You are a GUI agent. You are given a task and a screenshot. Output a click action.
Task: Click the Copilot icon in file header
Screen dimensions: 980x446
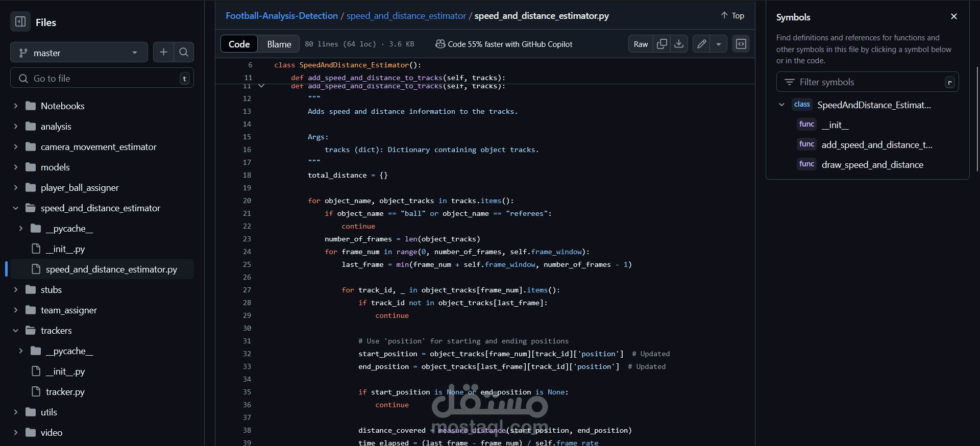click(x=440, y=44)
